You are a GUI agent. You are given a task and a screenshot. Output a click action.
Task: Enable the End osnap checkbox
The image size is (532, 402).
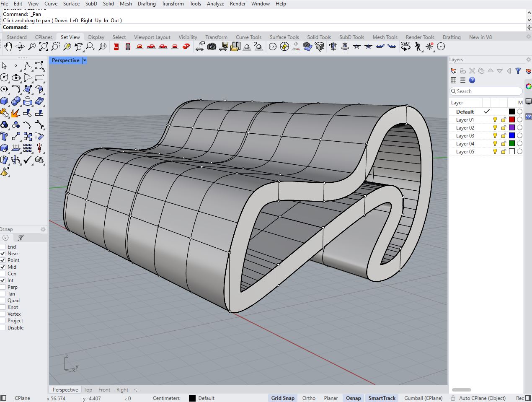point(3,247)
